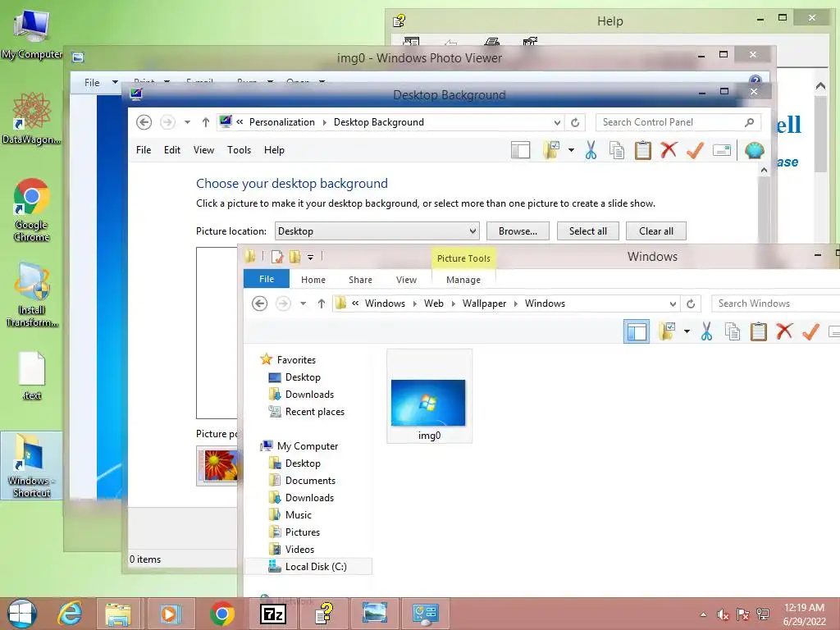Screen dimensions: 840x630
Task: Click the orange checkmark icon in Windows explorer toolbar
Action: 810,331
